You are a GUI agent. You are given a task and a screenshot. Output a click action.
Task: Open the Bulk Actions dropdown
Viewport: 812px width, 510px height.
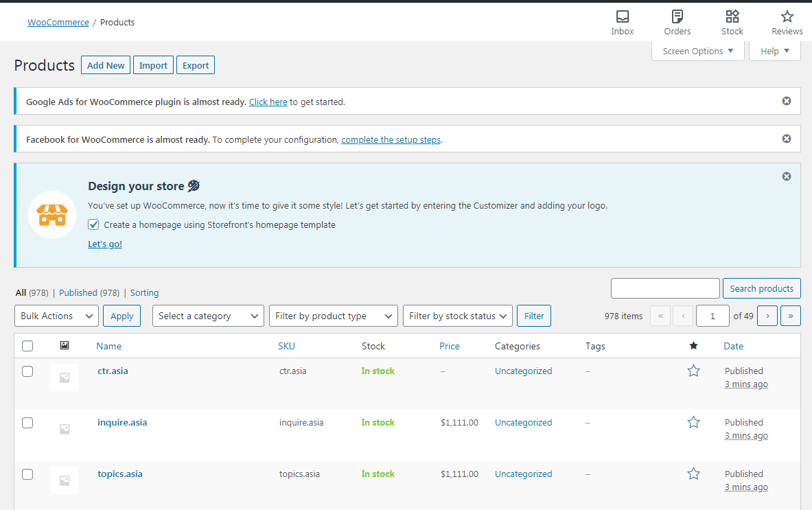pyautogui.click(x=56, y=316)
